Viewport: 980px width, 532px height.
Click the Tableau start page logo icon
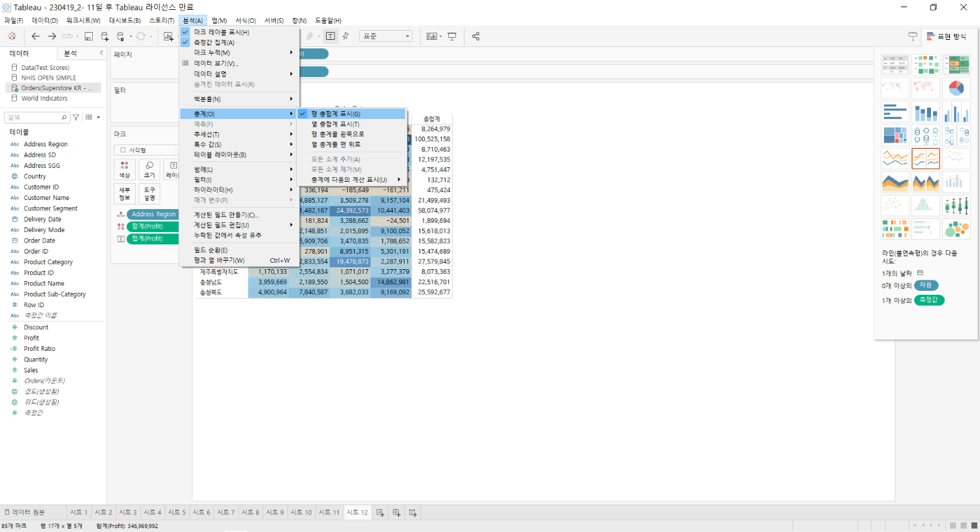(x=12, y=37)
